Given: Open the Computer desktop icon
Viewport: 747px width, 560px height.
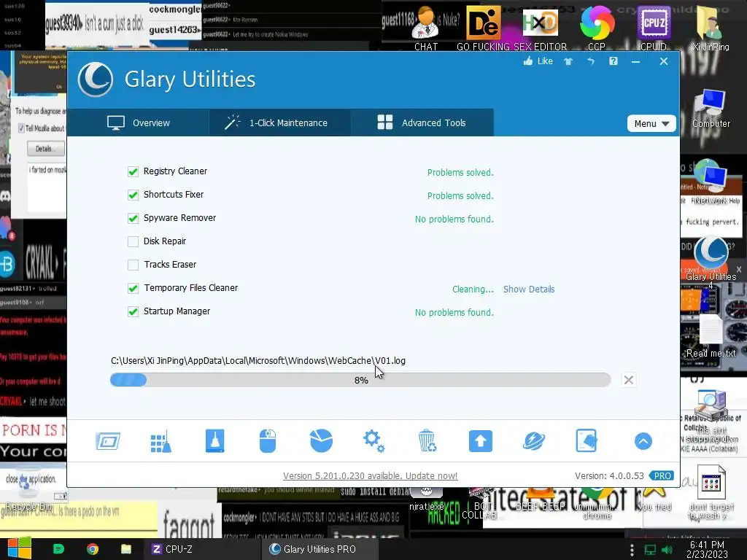Looking at the screenshot, I should 711,109.
